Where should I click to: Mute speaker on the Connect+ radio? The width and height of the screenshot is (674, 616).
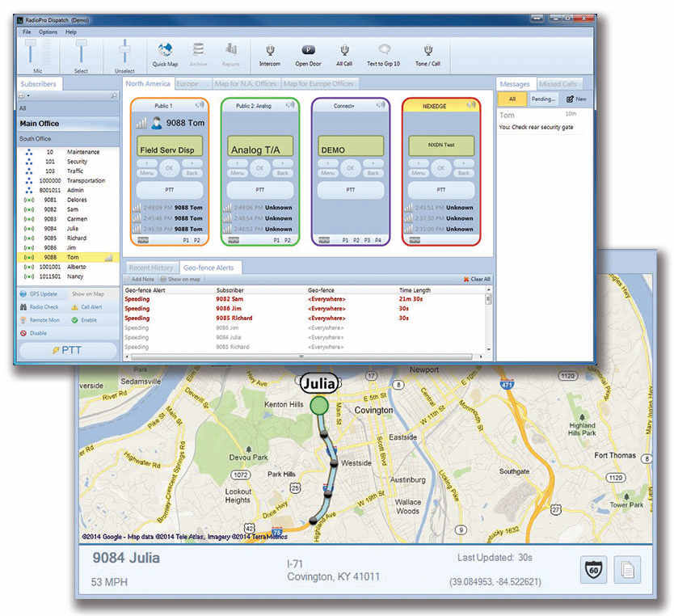[381, 105]
